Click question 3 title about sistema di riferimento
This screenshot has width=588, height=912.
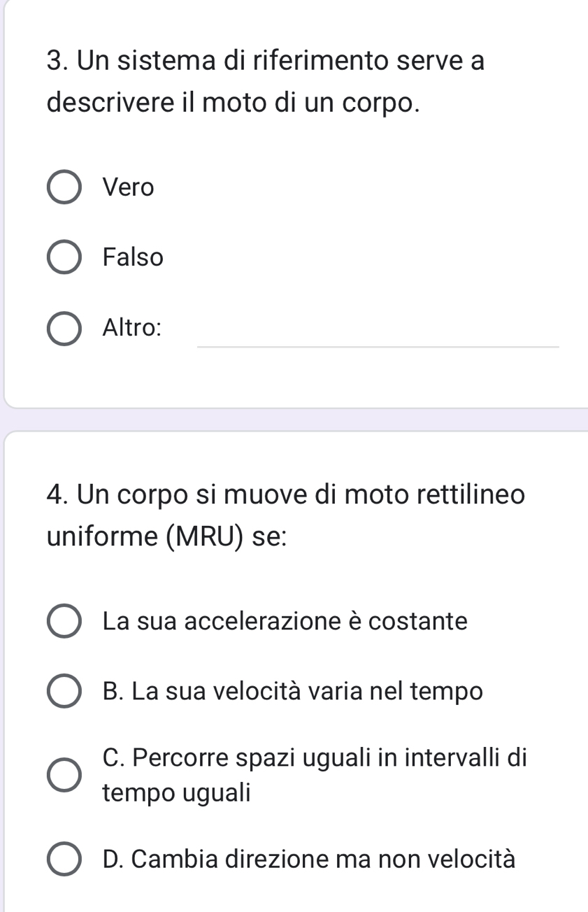[x=266, y=82]
